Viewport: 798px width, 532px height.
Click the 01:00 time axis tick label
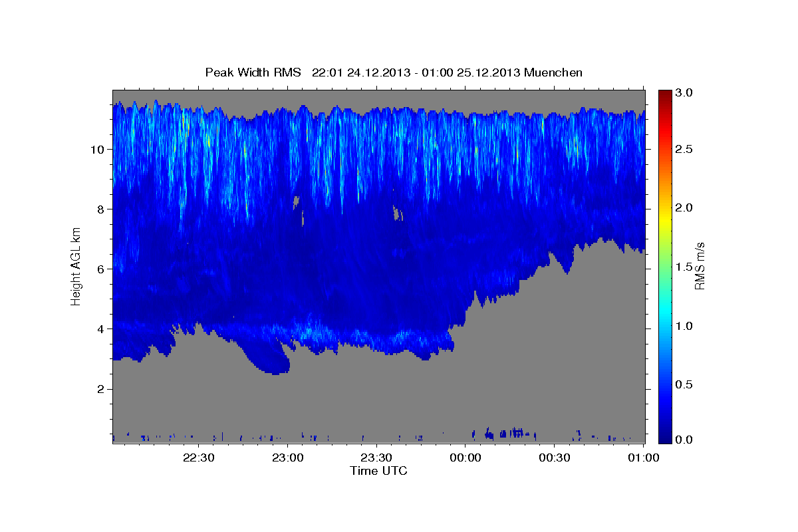pos(644,458)
